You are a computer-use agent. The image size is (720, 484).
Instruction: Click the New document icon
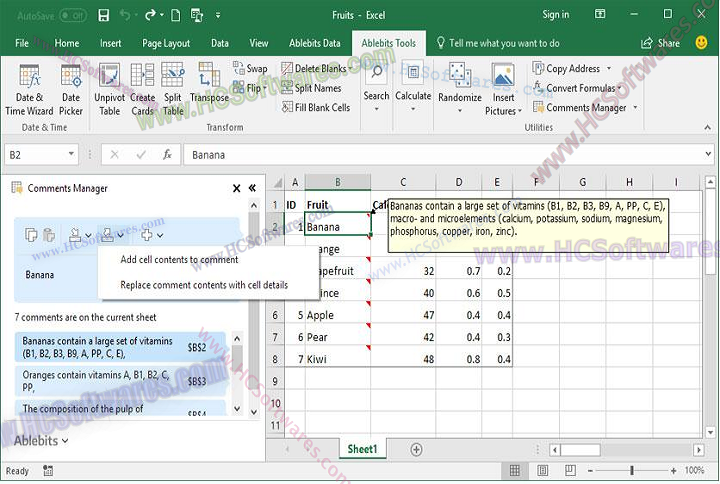[x=176, y=16]
